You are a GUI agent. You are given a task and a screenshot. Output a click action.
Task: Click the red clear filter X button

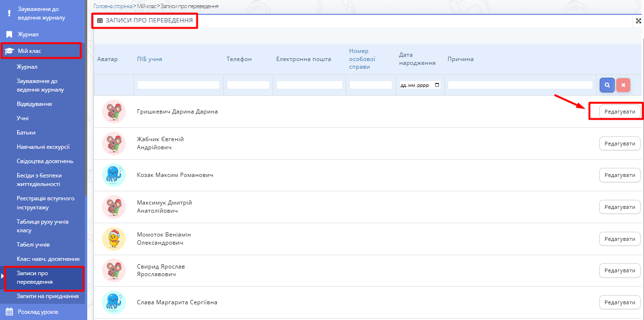click(623, 85)
